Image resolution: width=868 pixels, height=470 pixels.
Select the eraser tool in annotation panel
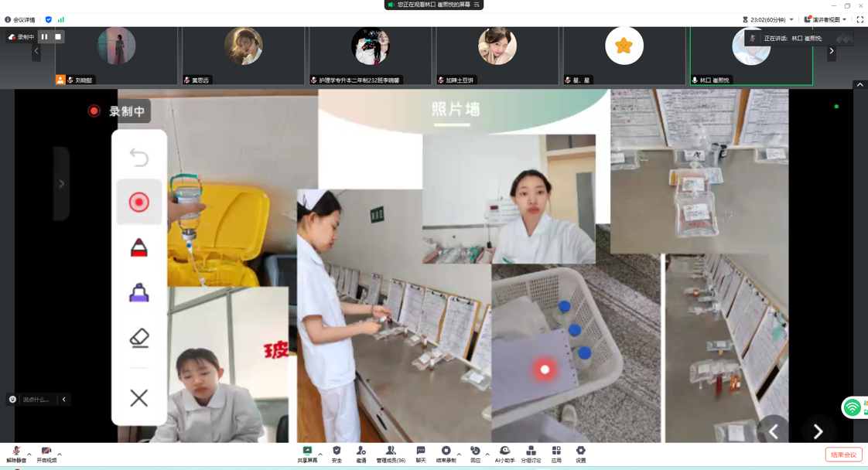point(139,338)
